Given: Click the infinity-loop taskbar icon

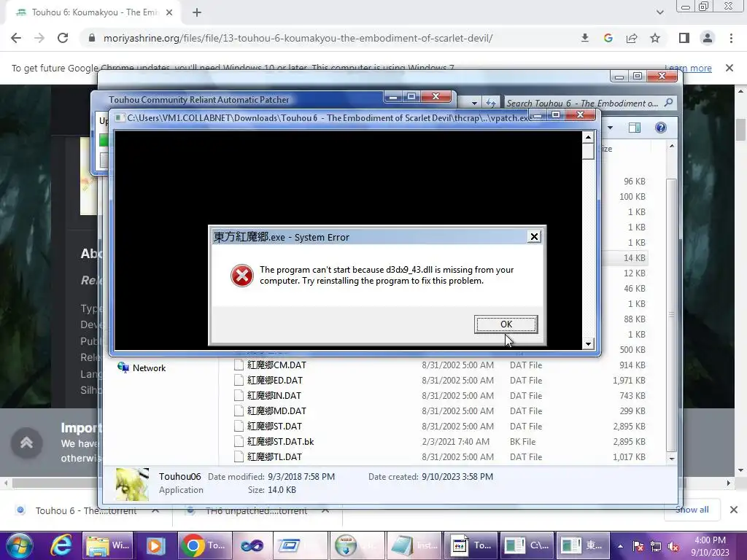Looking at the screenshot, I should click(x=252, y=545).
